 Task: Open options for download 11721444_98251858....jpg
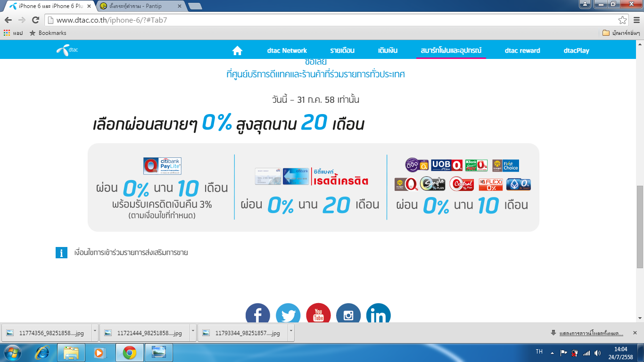click(193, 333)
